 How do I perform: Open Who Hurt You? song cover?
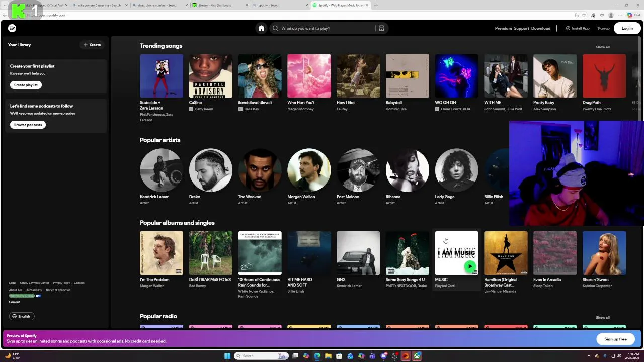click(309, 76)
